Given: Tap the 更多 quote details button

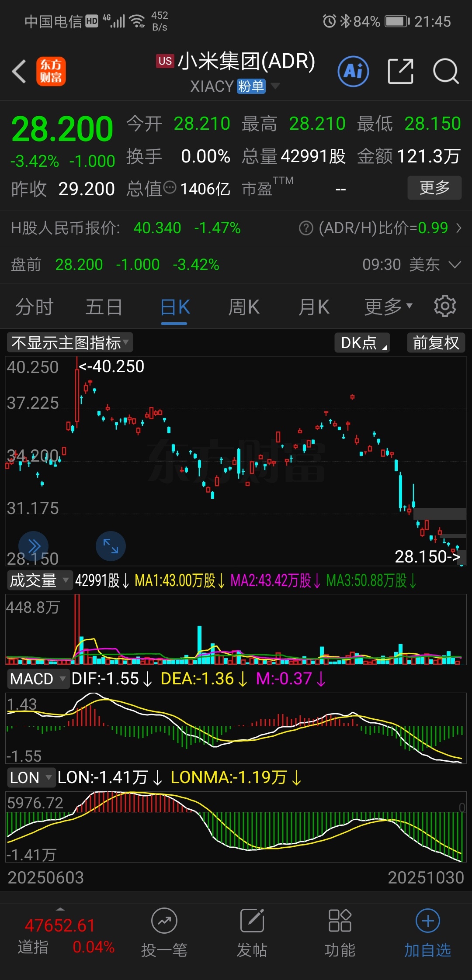Looking at the screenshot, I should pos(434,188).
